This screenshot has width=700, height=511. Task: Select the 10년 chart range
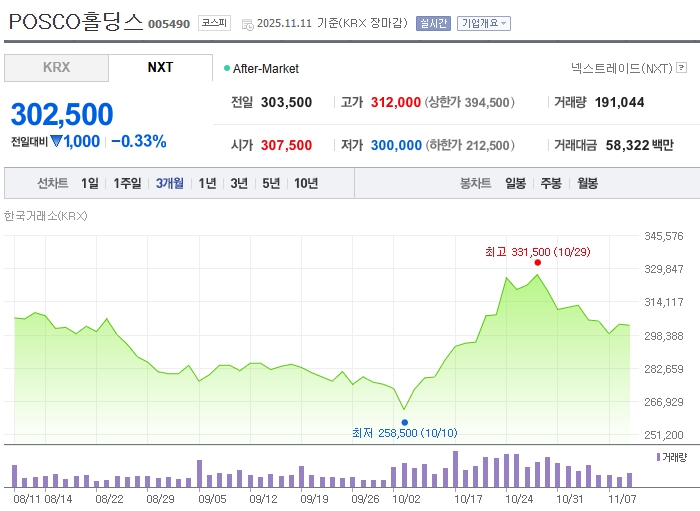pos(306,183)
